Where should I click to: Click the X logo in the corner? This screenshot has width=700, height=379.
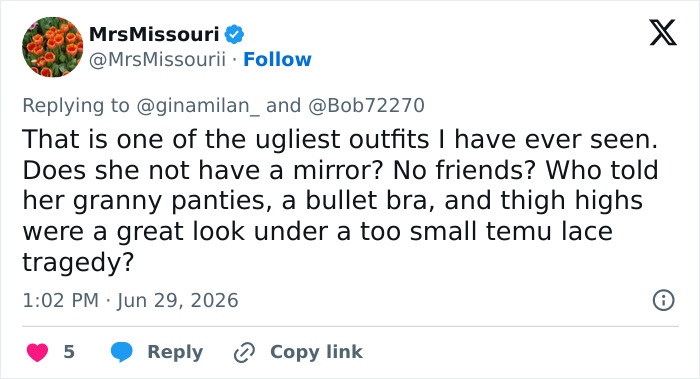[663, 33]
